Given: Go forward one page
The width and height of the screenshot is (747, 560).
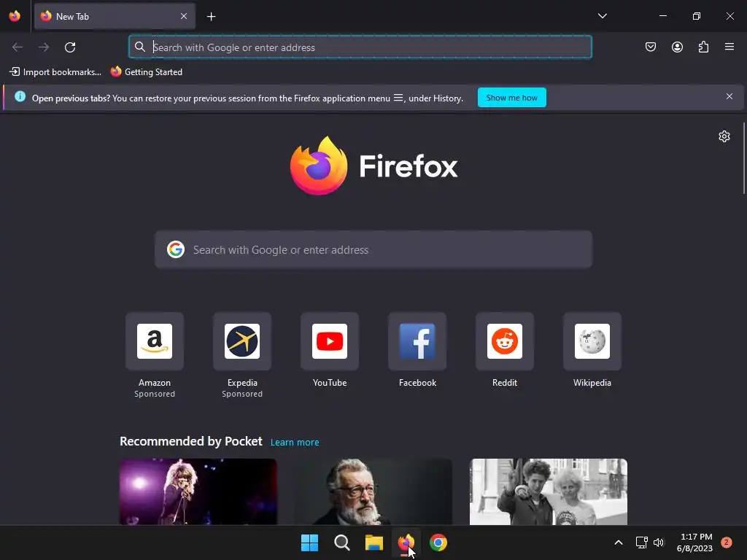Looking at the screenshot, I should tap(44, 47).
